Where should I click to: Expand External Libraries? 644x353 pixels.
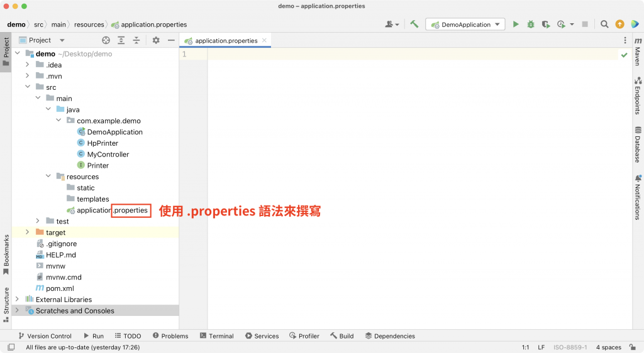pos(17,299)
